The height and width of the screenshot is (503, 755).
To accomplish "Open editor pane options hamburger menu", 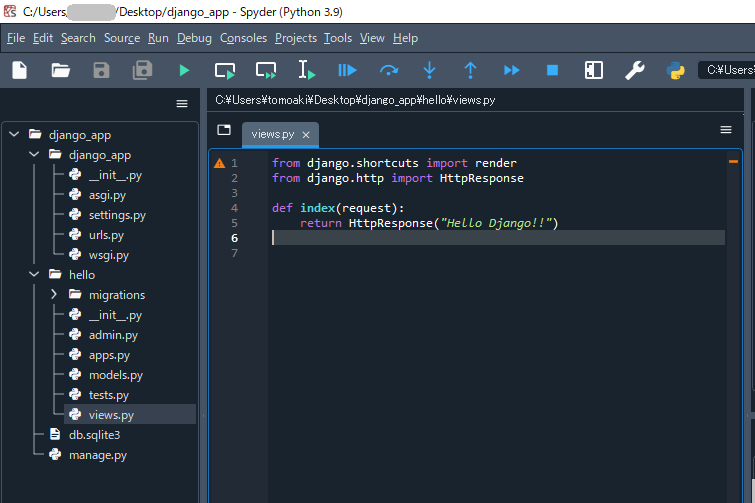I will pos(726,129).
